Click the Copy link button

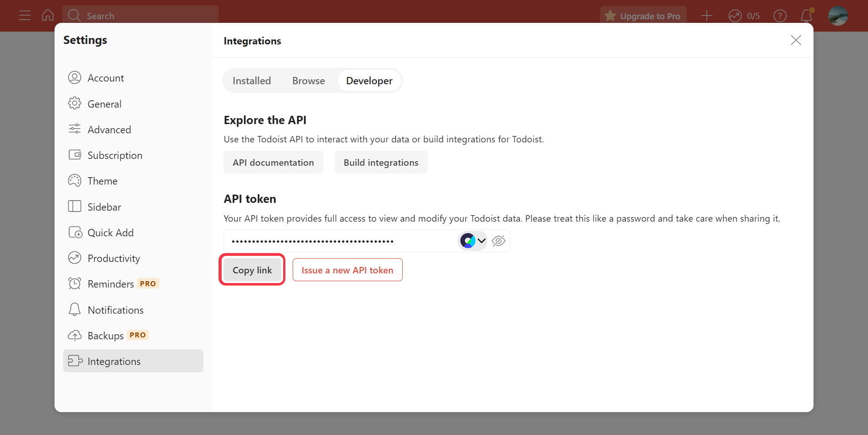[x=251, y=270]
